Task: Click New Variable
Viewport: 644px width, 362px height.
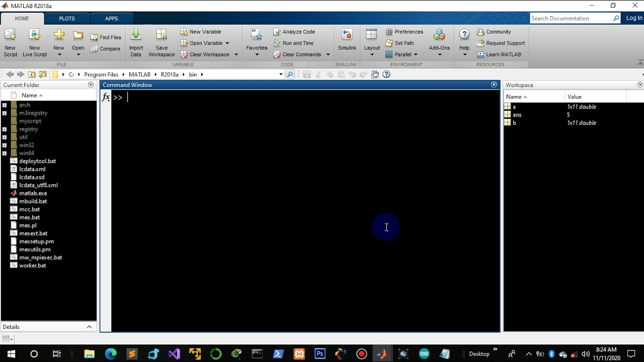Action: tap(201, 32)
